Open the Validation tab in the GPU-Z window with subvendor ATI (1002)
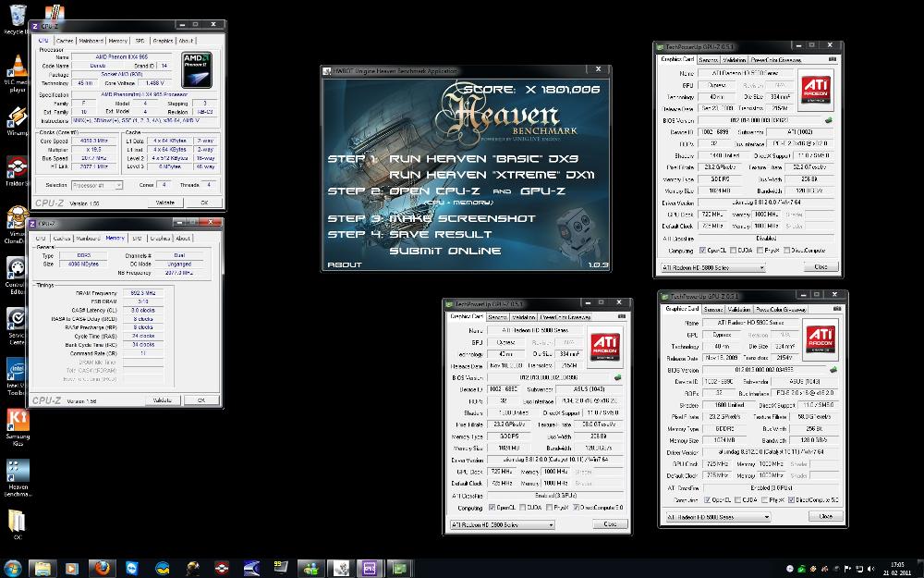This screenshot has width=924, height=578. point(735,59)
